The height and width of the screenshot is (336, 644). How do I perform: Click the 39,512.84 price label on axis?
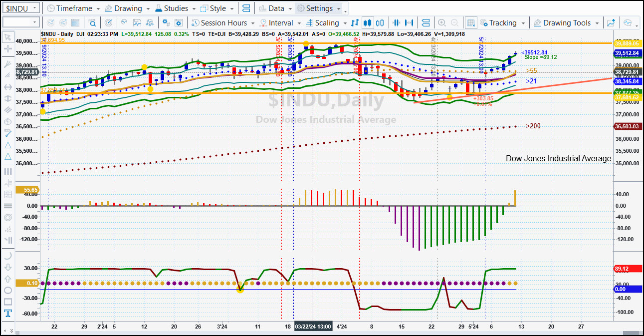tap(627, 53)
